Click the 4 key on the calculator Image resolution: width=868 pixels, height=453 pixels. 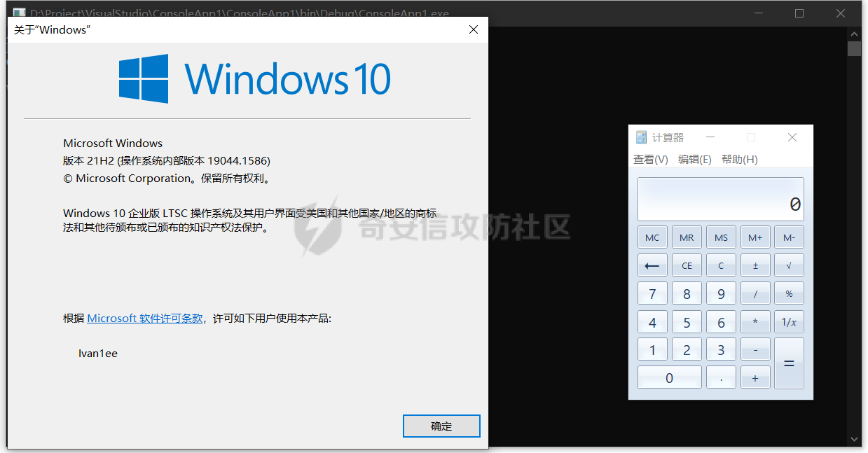pos(652,322)
